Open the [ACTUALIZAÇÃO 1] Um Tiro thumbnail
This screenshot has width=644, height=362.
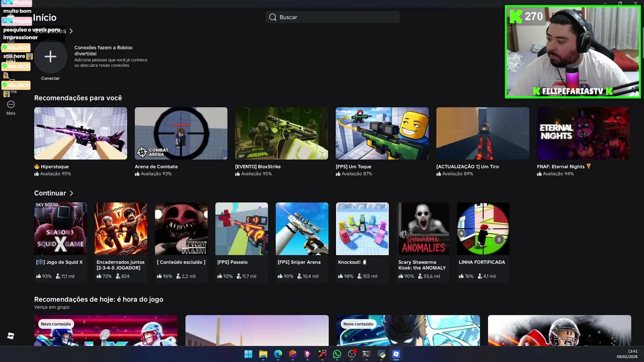482,133
